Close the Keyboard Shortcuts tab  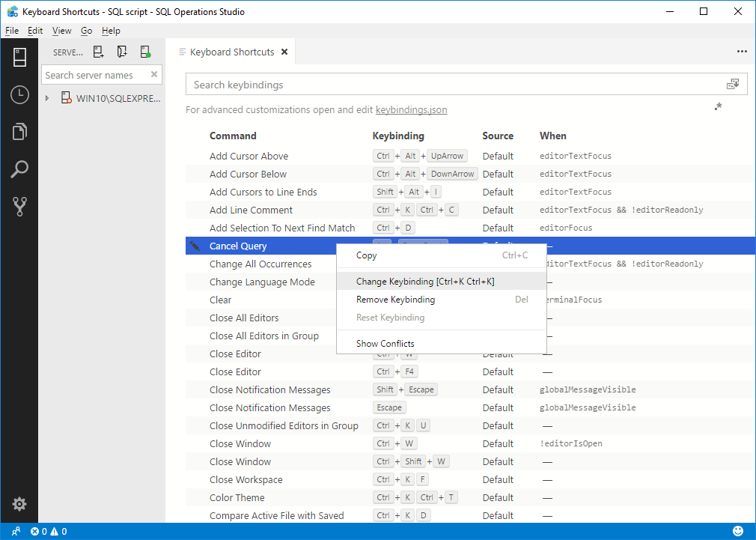284,52
